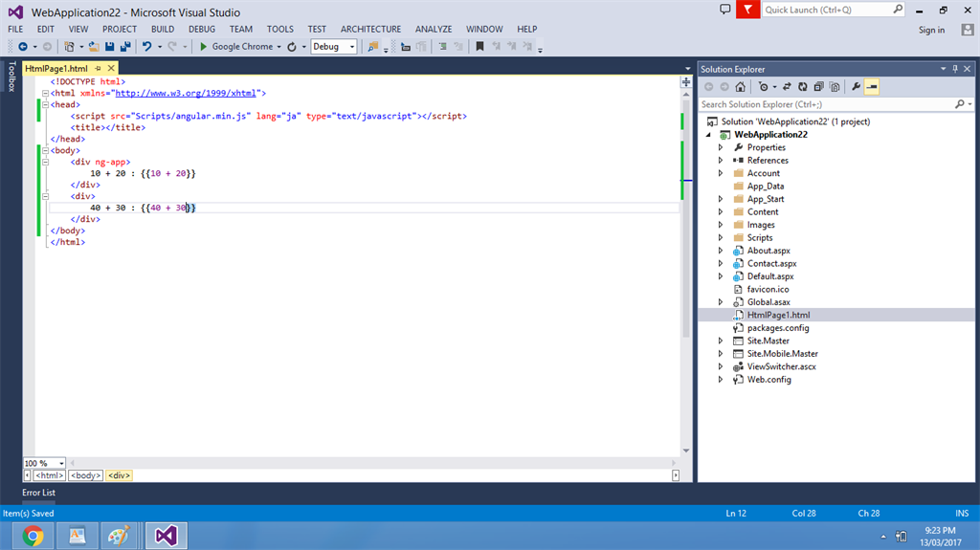Click the Home icon in Solution Explorer
The width and height of the screenshot is (980, 550).
coord(740,86)
